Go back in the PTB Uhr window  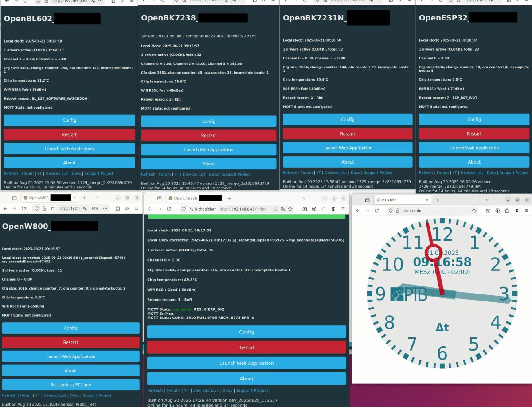click(x=358, y=211)
